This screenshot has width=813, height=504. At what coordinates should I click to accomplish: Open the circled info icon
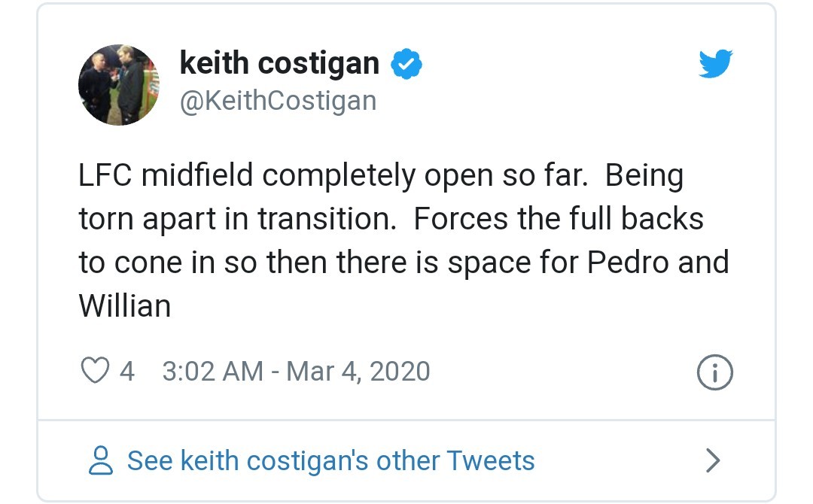tap(714, 372)
